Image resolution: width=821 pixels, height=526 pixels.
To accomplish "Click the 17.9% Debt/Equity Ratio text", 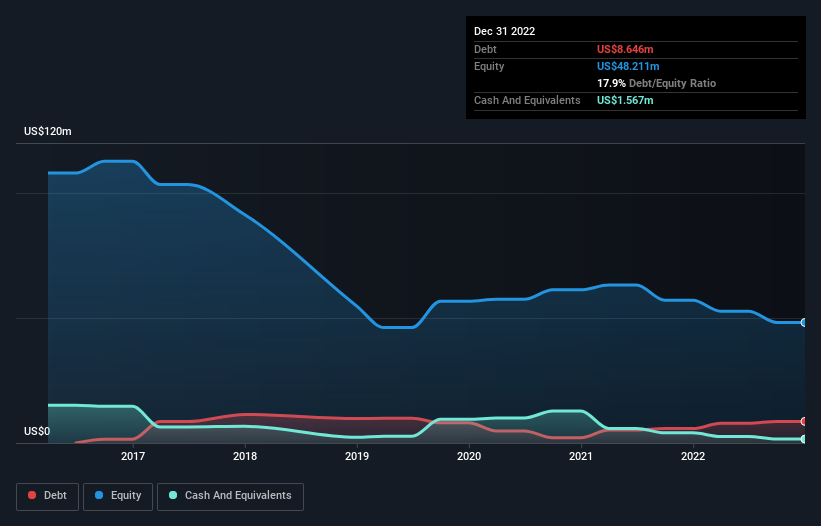I will point(657,83).
